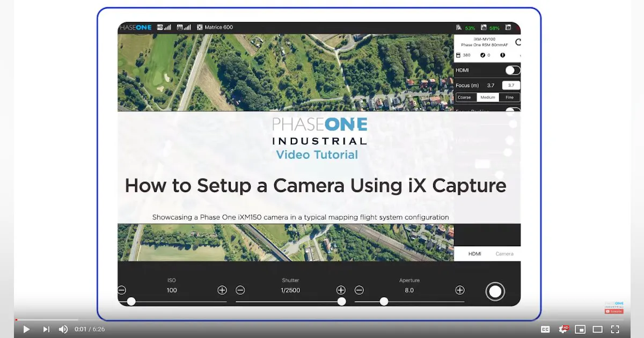Decrease Shutter with the minus button
The image size is (644, 338).
[x=240, y=290]
